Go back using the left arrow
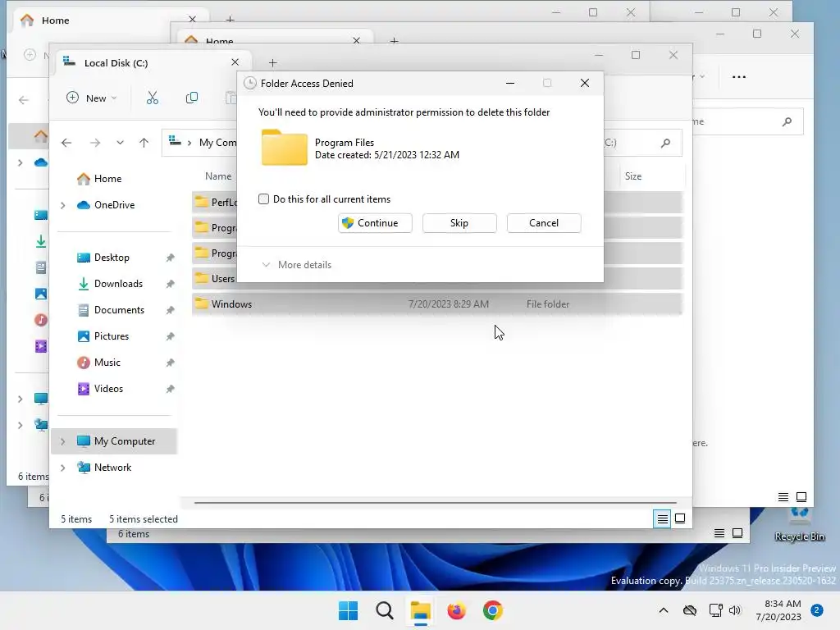The height and width of the screenshot is (630, 840). tap(66, 143)
